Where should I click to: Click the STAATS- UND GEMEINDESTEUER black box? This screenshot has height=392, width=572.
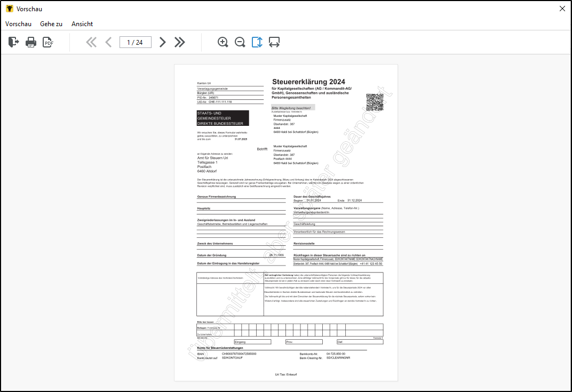(x=223, y=118)
